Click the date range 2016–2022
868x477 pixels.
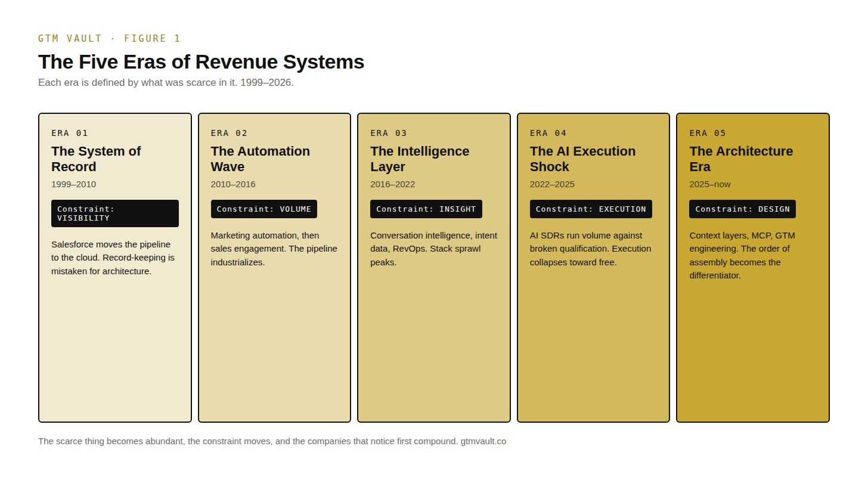392,184
